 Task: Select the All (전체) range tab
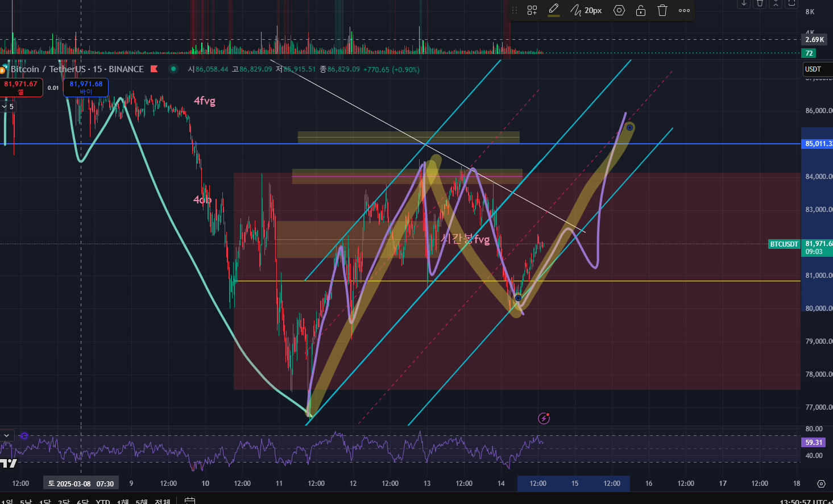tap(163, 502)
